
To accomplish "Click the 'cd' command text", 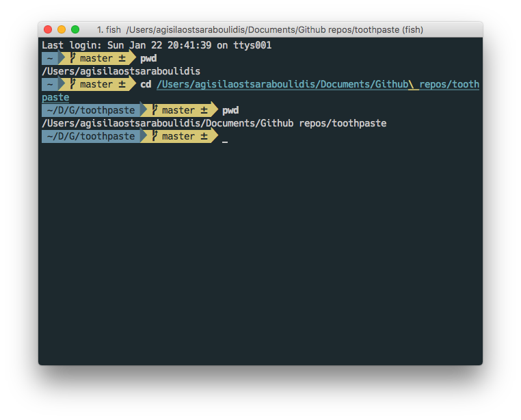I will coord(146,84).
